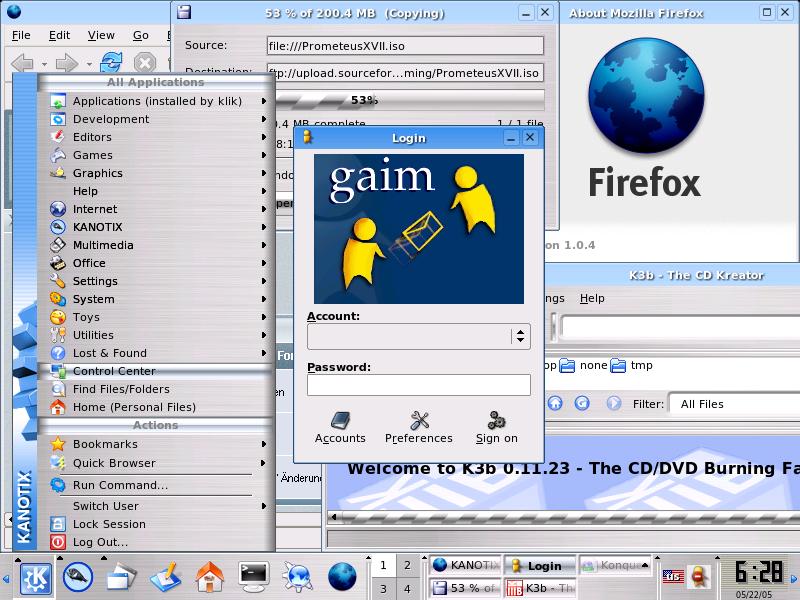Open the Utilities submenu entry
The height and width of the screenshot is (600, 800).
coord(156,335)
